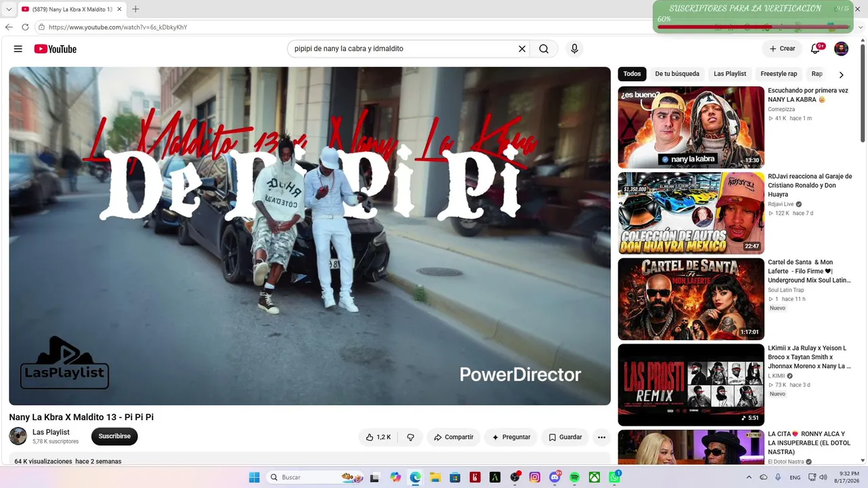This screenshot has width=868, height=488.
Task: Visit the Rdjavi Live channel link
Action: 781,204
